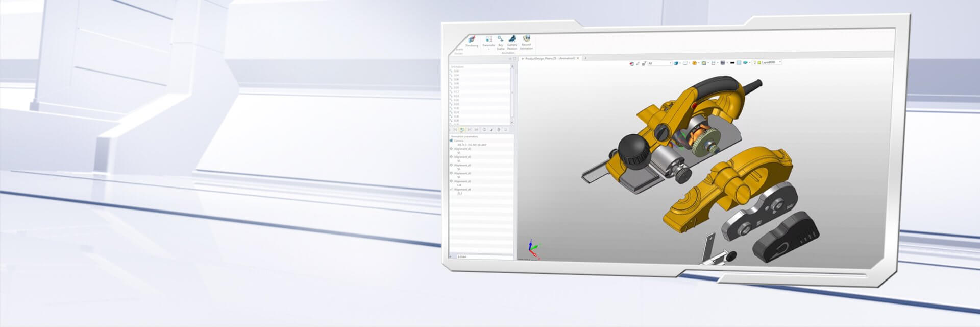This screenshot has width=980, height=327.
Task: Start Record Animation from the ribbon
Action: point(526,42)
